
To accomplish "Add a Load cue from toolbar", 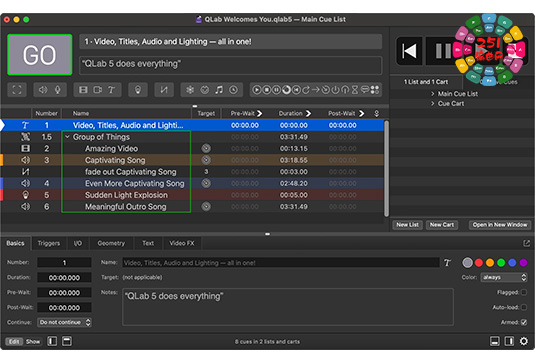I will (287, 90).
